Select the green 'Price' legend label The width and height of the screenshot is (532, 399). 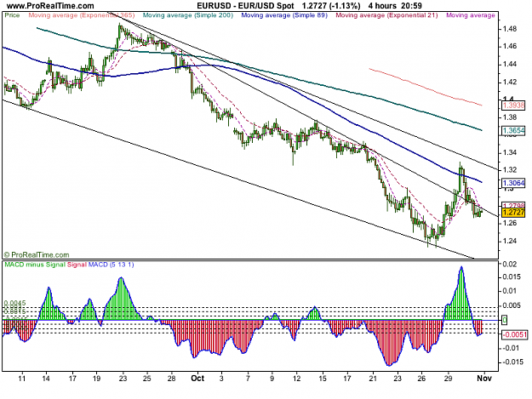[12, 15]
